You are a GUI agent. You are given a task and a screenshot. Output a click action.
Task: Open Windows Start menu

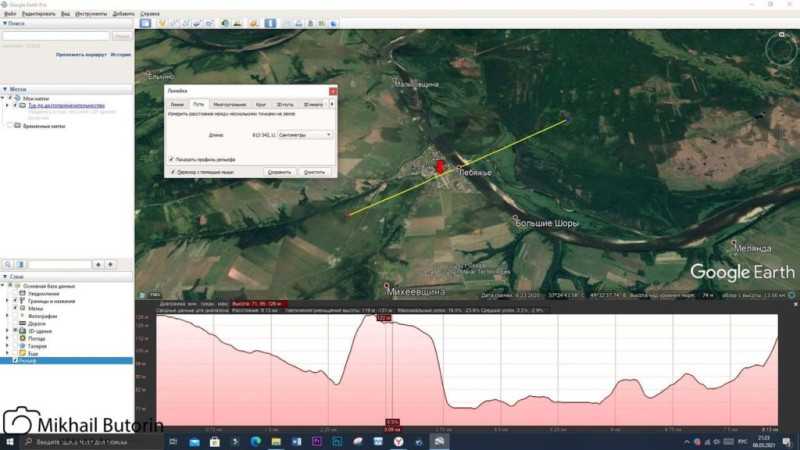pyautogui.click(x=9, y=441)
